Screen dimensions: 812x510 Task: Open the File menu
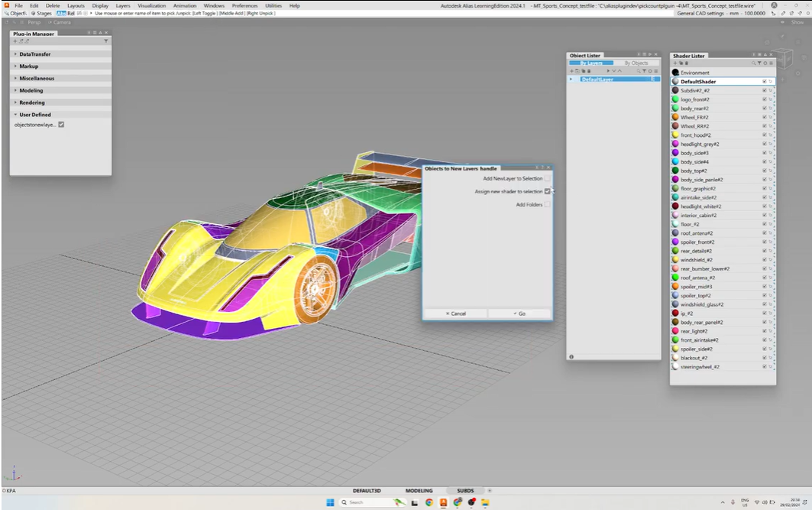pos(18,5)
